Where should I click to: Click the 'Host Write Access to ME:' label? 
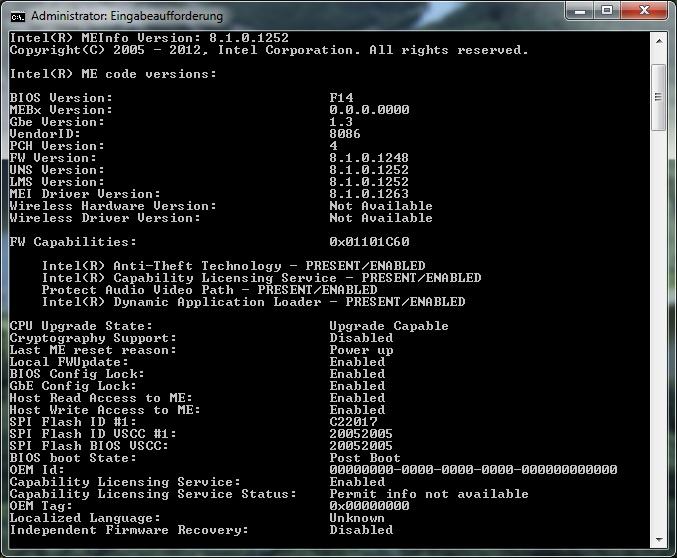coord(105,410)
